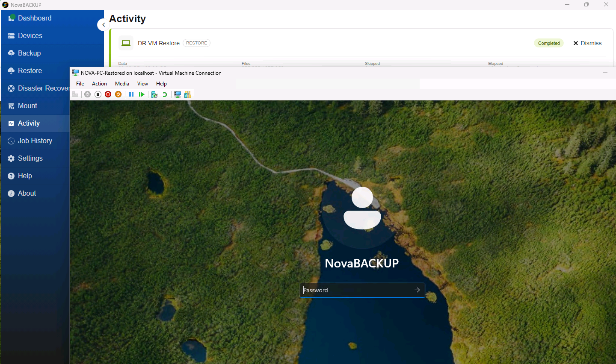This screenshot has height=364, width=616.
Task: Revert the VM using the green arrow icon
Action: pyautogui.click(x=165, y=94)
